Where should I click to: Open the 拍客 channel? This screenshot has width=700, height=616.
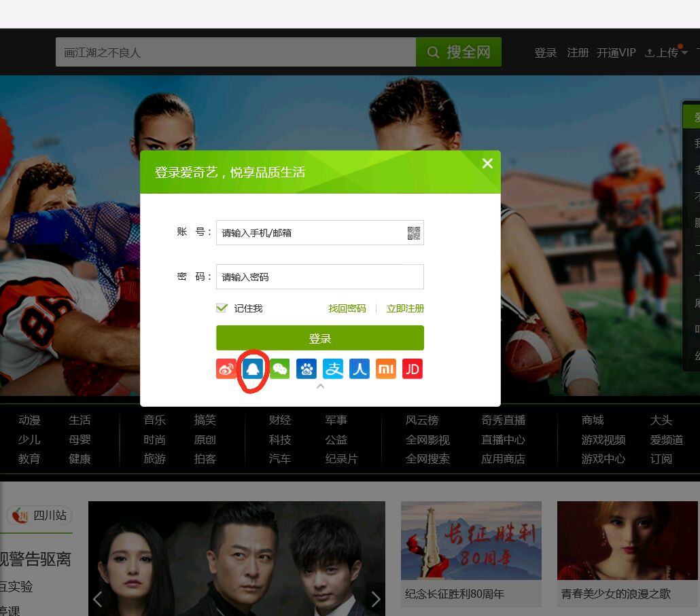click(x=205, y=459)
